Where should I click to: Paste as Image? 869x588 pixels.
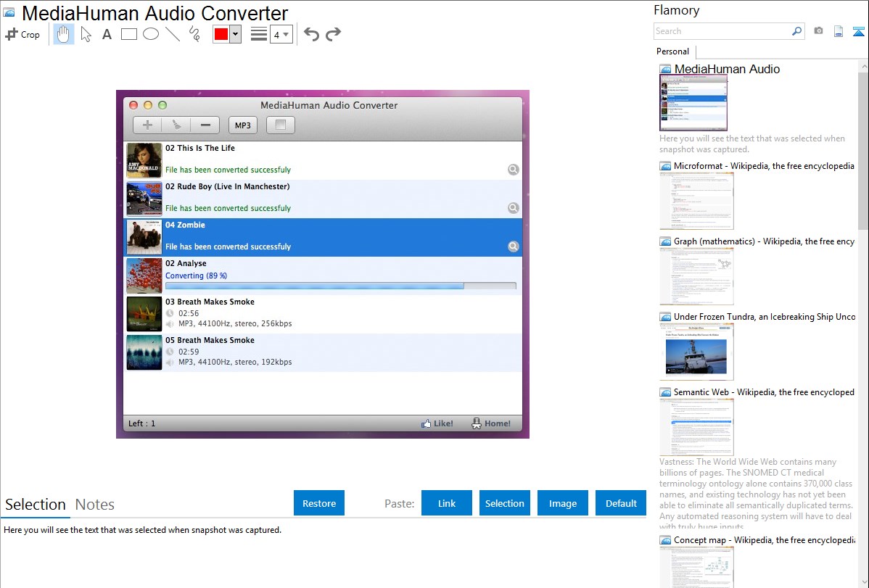coord(563,503)
